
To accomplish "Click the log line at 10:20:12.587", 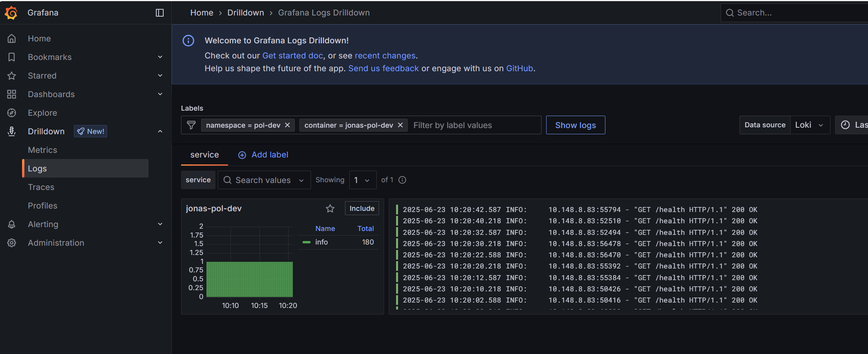I will pyautogui.click(x=580, y=278).
